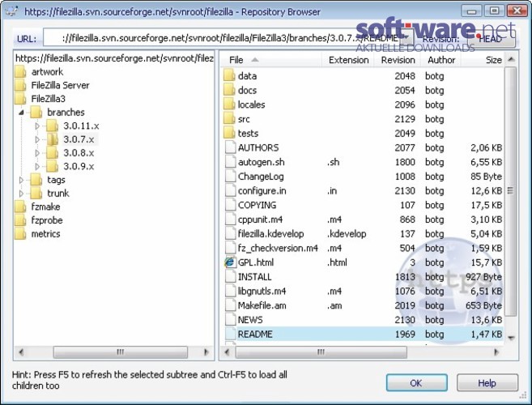Viewport: 532px width, 405px height.
Task: Sort by the Author column header
Action: coord(441,60)
